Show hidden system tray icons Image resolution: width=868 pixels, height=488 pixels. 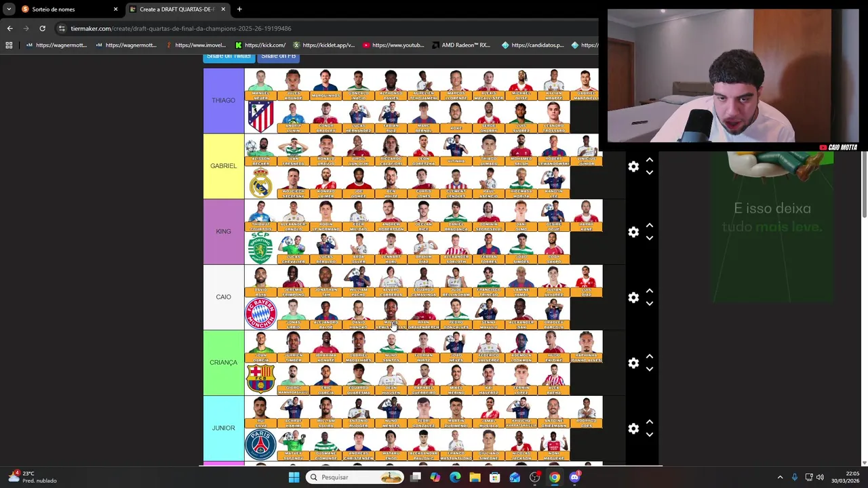coord(780,477)
